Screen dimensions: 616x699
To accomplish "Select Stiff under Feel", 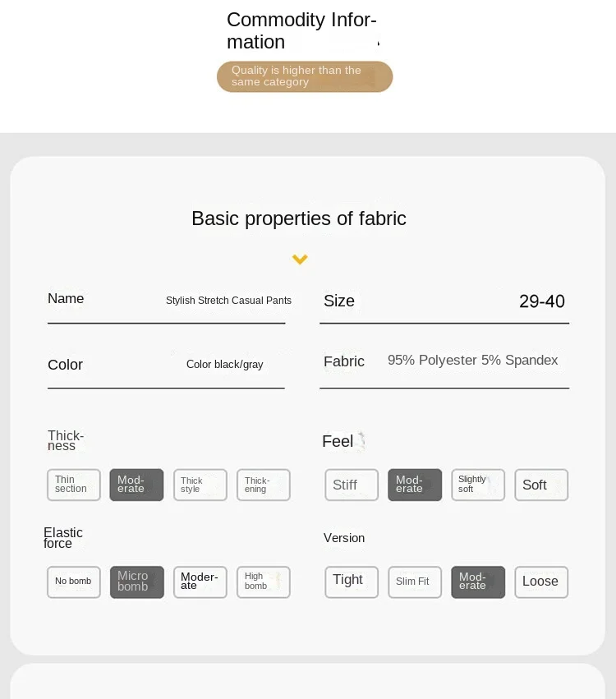I will coord(352,485).
